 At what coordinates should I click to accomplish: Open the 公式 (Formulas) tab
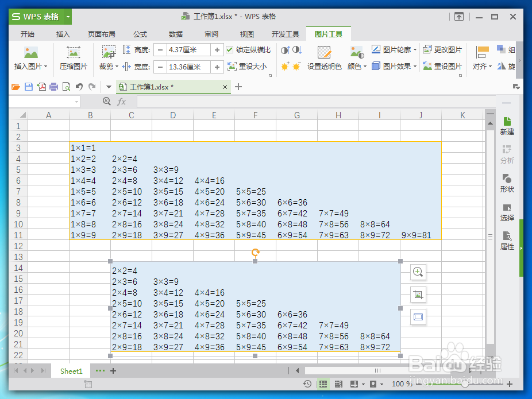140,34
